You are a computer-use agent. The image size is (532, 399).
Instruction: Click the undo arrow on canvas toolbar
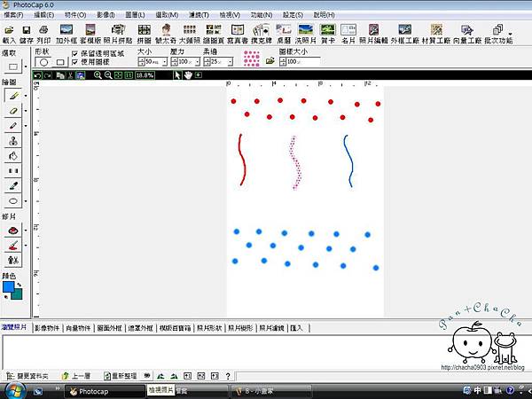pyautogui.click(x=37, y=75)
